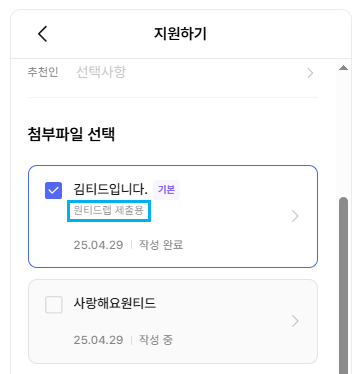The height and width of the screenshot is (374, 360).
Task: Click the 25.04.29 date on 사랑해요원티드 card
Action: pos(98,340)
